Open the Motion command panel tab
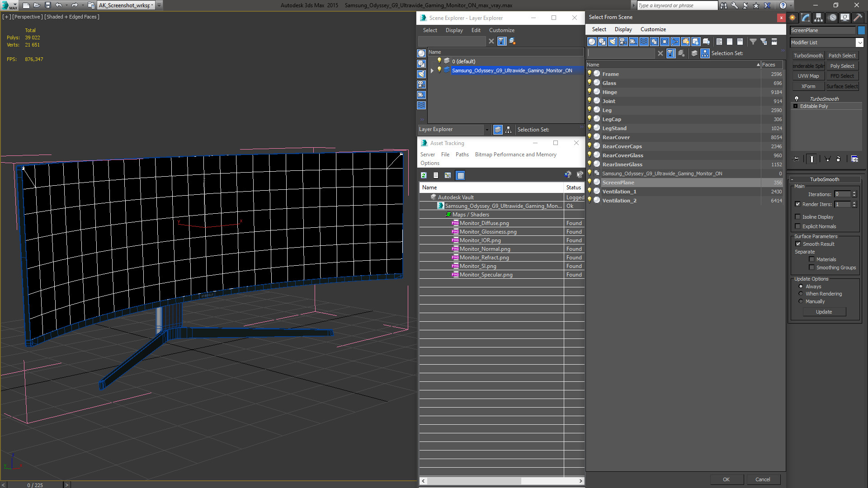The image size is (868, 488). pos(832,18)
